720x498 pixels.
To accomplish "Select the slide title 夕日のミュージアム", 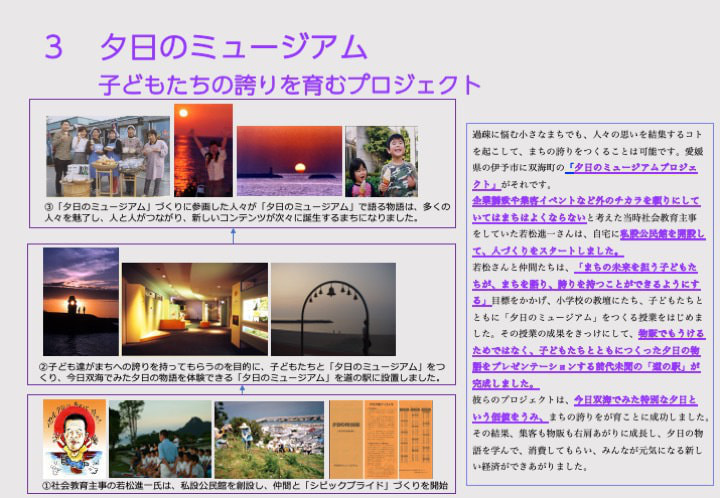I will 234,47.
